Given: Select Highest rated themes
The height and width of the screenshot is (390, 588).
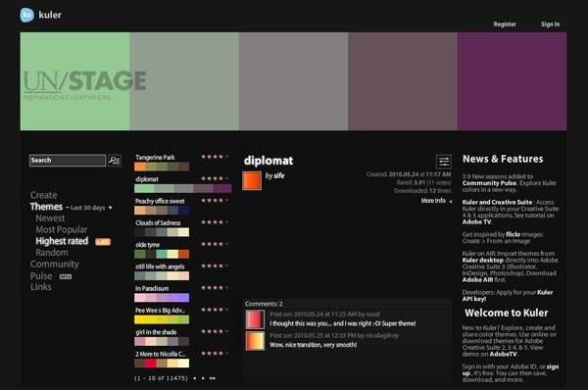Looking at the screenshot, I should [x=62, y=241].
